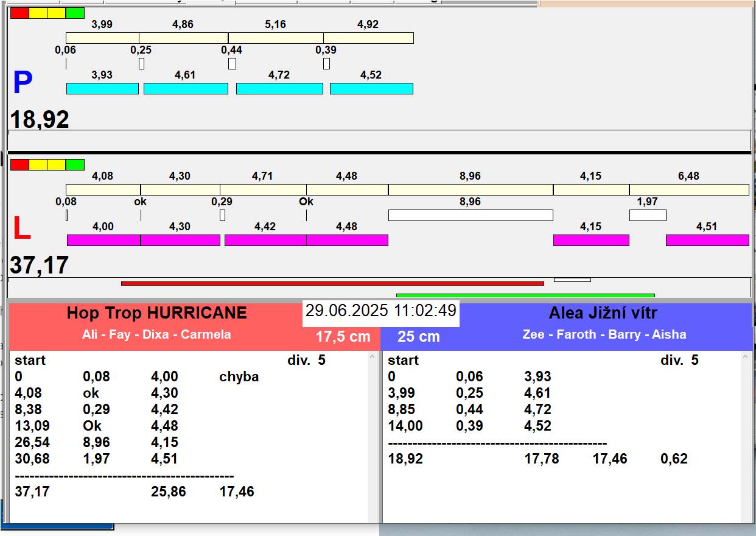Click the Hop Trop HURRICANE team header

156,313
